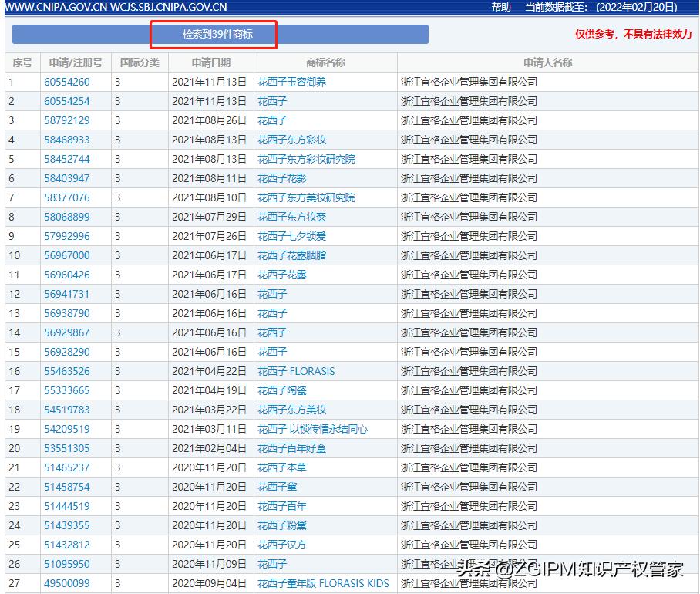Open registration number 49500099
The image size is (700, 594).
[67, 583]
